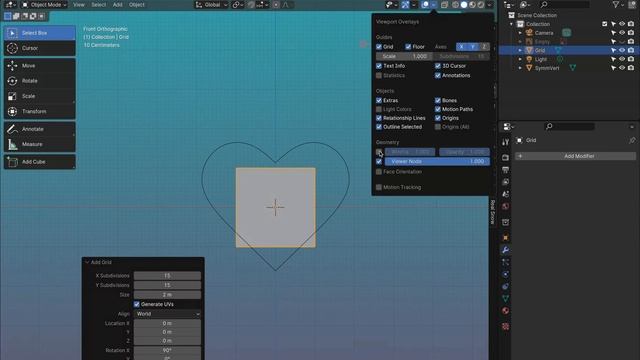This screenshot has height=360, width=640.
Task: Open Render properties tab
Action: coord(505,158)
